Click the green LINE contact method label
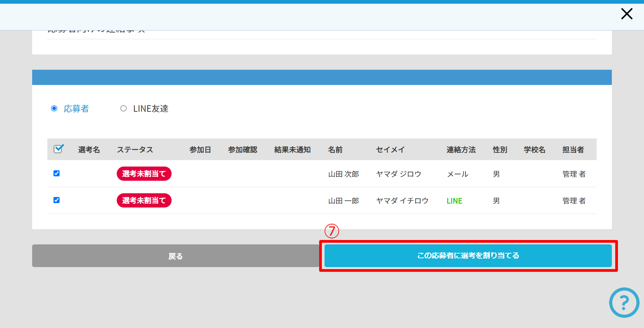Image resolution: width=644 pixels, height=328 pixels. (x=454, y=201)
